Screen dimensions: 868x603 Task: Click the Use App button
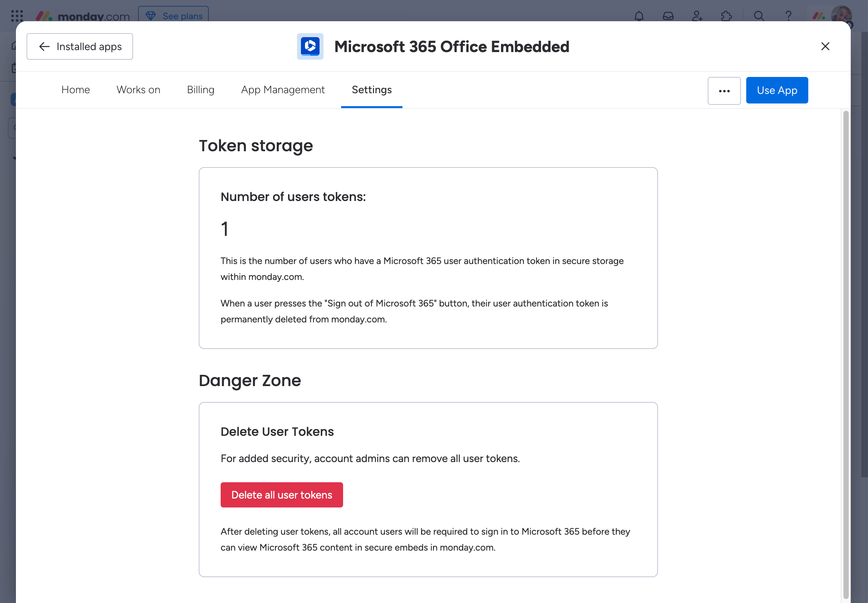click(777, 90)
